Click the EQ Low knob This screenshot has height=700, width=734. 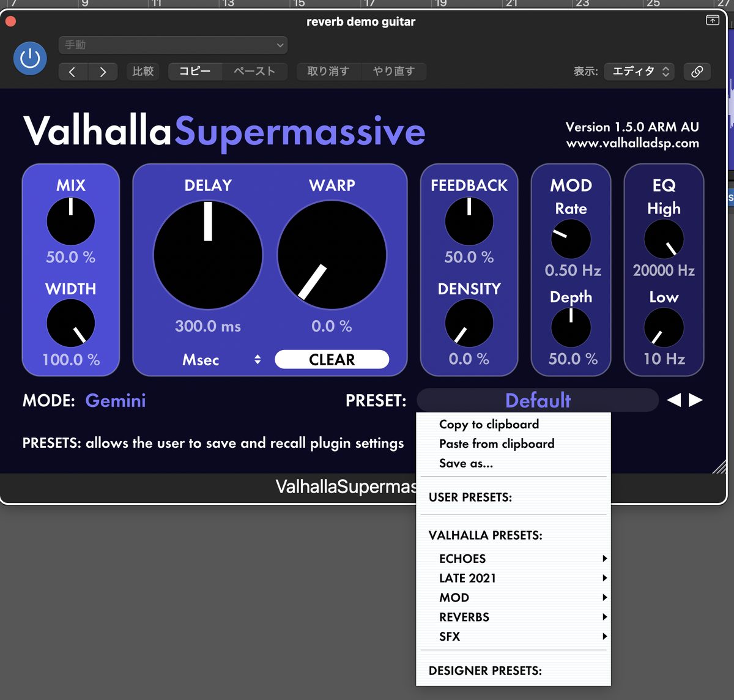tap(664, 327)
